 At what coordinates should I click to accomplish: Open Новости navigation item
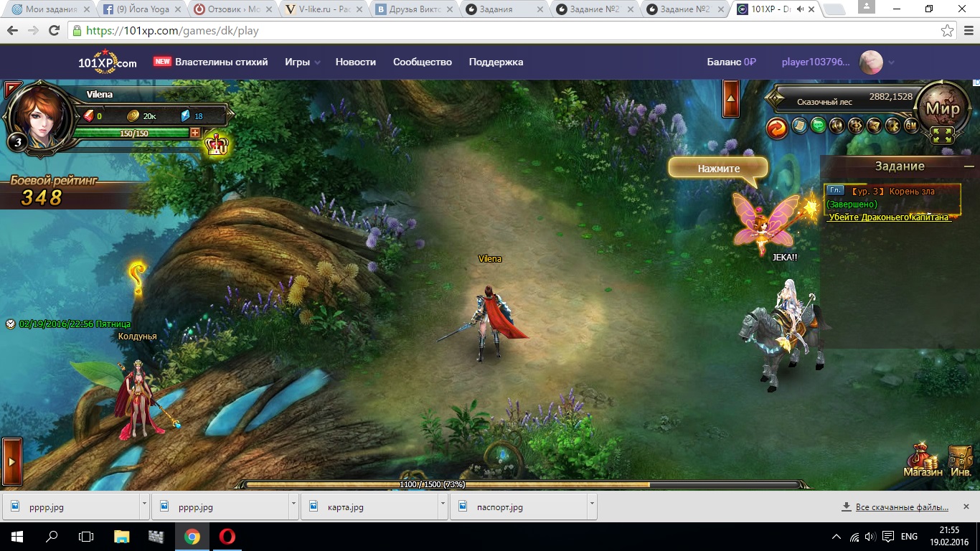356,62
